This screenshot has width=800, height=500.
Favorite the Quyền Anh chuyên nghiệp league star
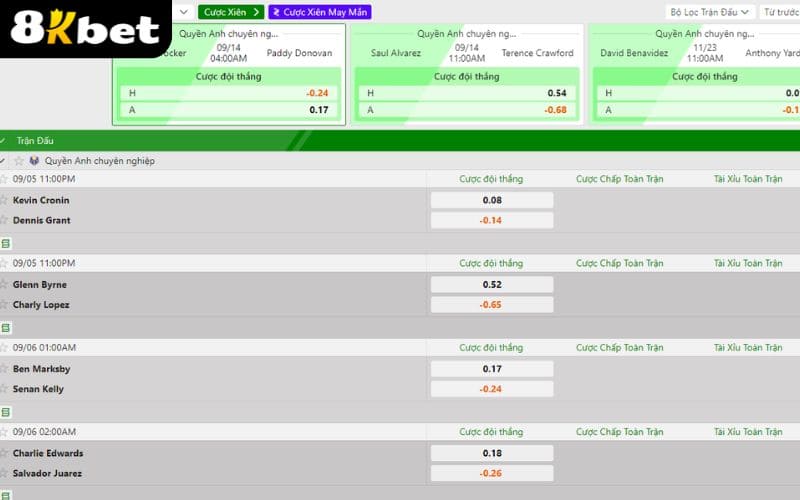(x=19, y=161)
